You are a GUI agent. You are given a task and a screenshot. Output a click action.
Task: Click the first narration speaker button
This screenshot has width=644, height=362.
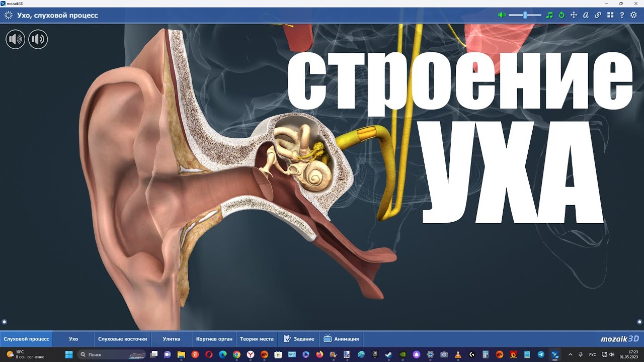15,39
